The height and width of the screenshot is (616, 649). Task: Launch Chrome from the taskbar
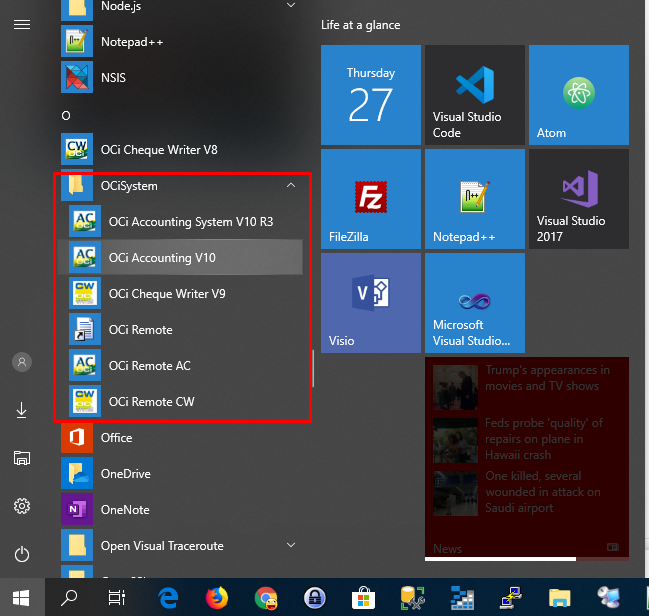coord(266,598)
